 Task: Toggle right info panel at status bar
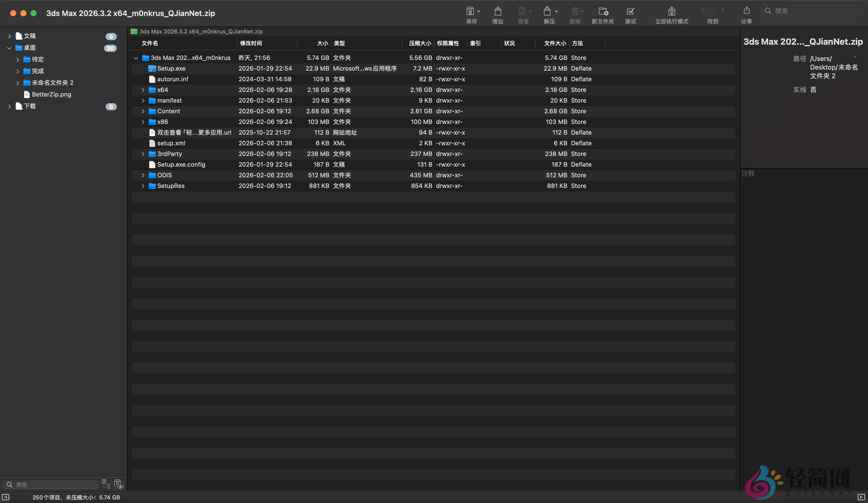(x=861, y=497)
